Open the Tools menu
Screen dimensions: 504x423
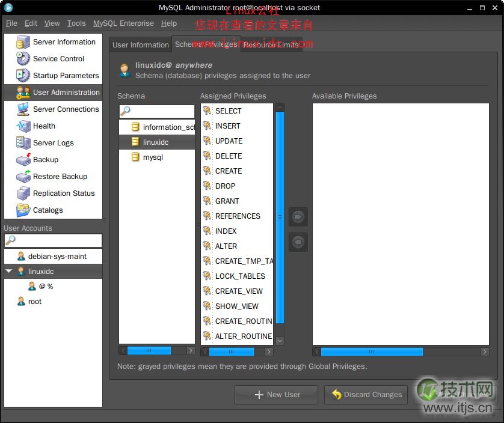click(x=76, y=23)
